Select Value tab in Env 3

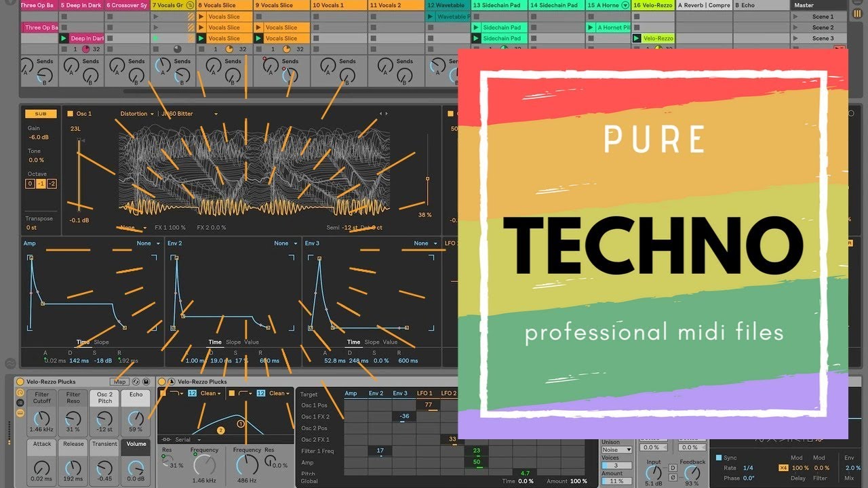(x=391, y=342)
